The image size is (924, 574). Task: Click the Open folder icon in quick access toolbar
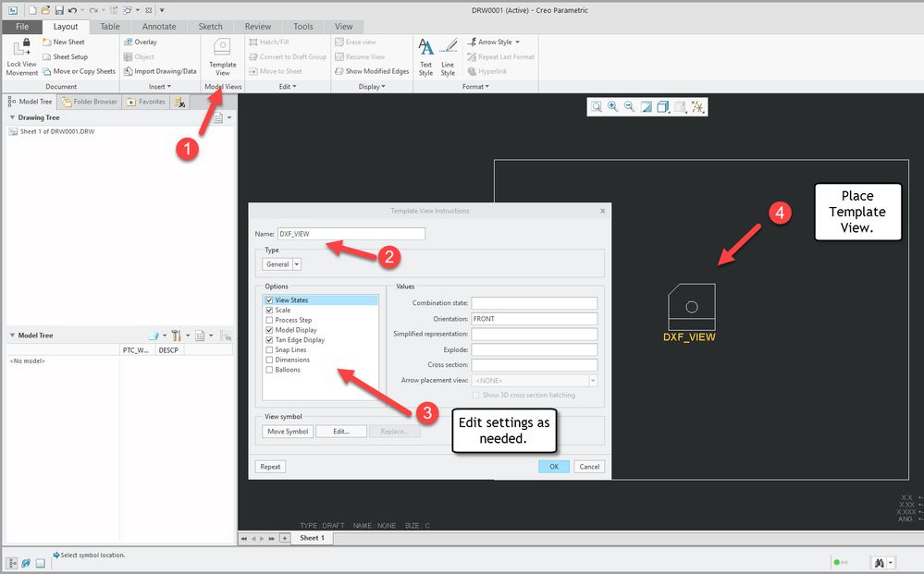pyautogui.click(x=45, y=10)
